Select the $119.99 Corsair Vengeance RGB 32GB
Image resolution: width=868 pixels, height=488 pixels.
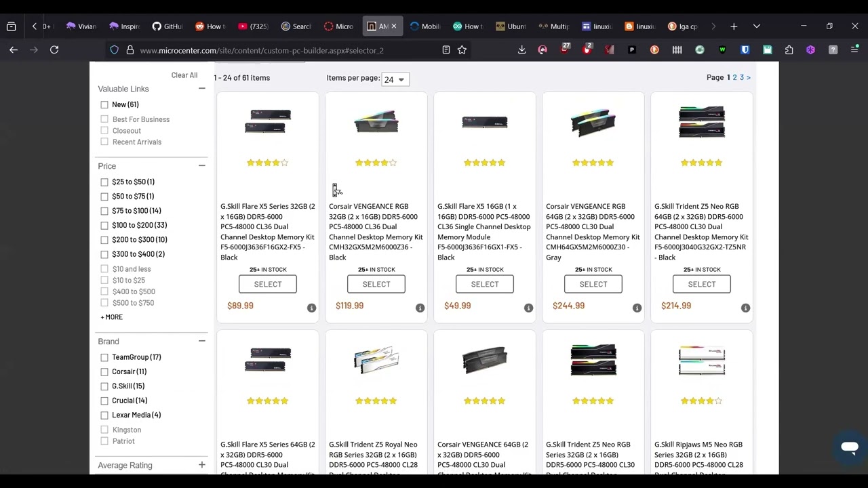tap(376, 284)
